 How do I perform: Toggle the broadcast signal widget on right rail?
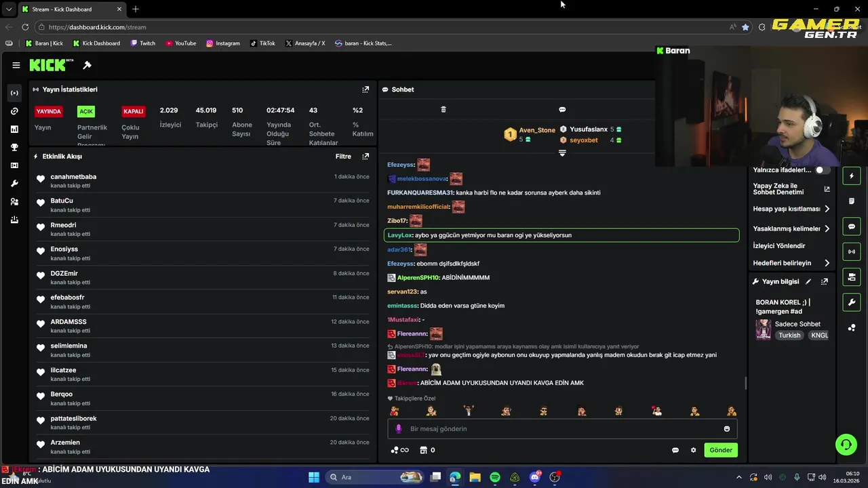coord(852,251)
